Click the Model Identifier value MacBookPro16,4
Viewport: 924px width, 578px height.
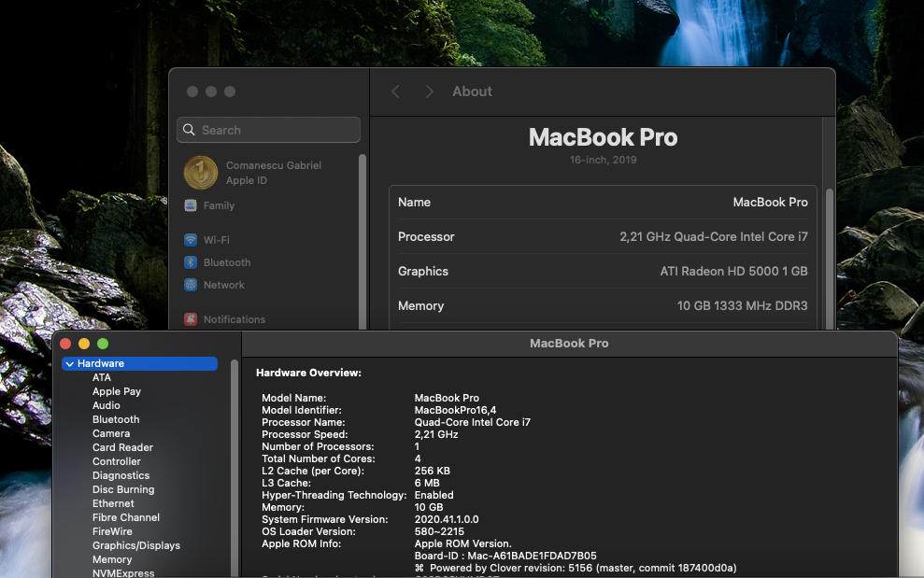[455, 410]
